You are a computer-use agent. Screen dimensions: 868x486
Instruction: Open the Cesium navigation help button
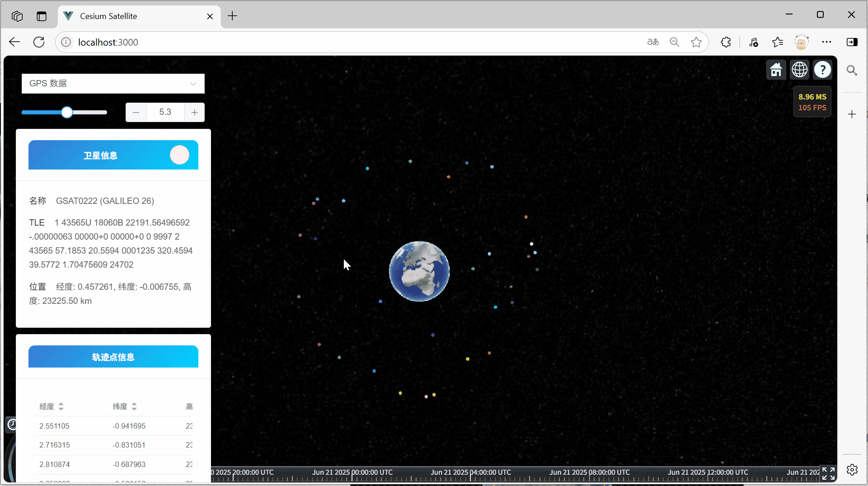pyautogui.click(x=822, y=70)
